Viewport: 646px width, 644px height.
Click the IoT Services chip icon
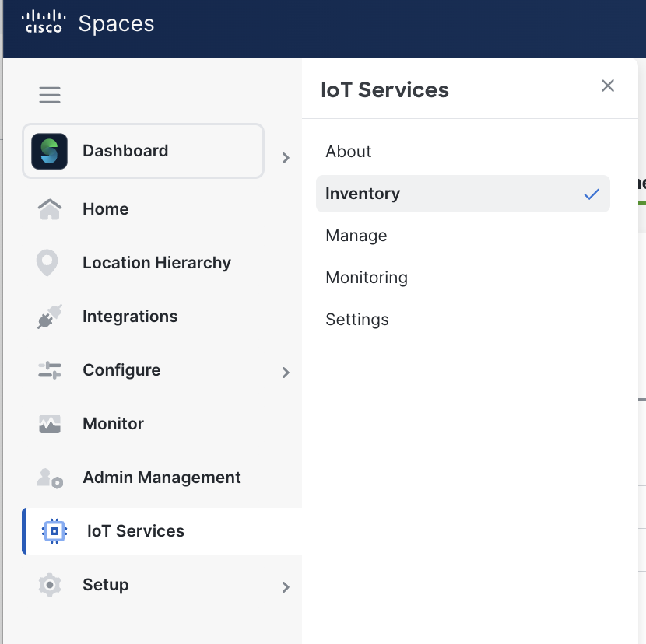pyautogui.click(x=54, y=530)
